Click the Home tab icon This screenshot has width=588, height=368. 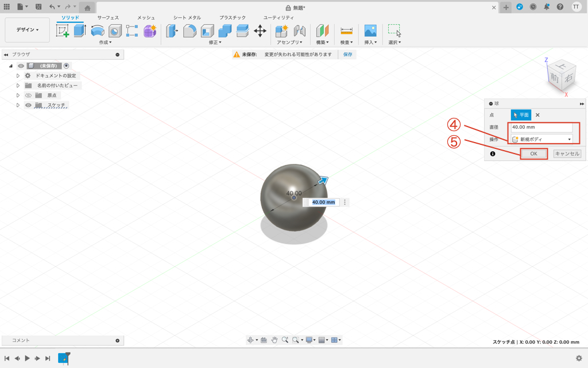click(x=87, y=8)
